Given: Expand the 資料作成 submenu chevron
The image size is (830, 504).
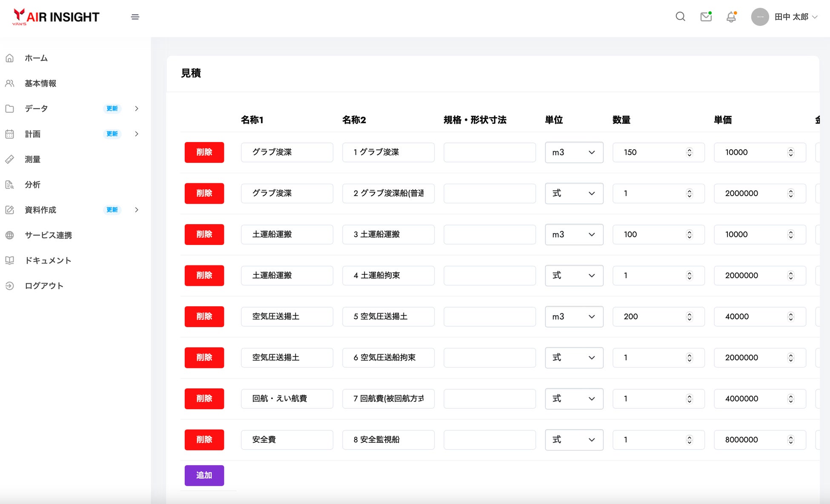Looking at the screenshot, I should point(137,210).
